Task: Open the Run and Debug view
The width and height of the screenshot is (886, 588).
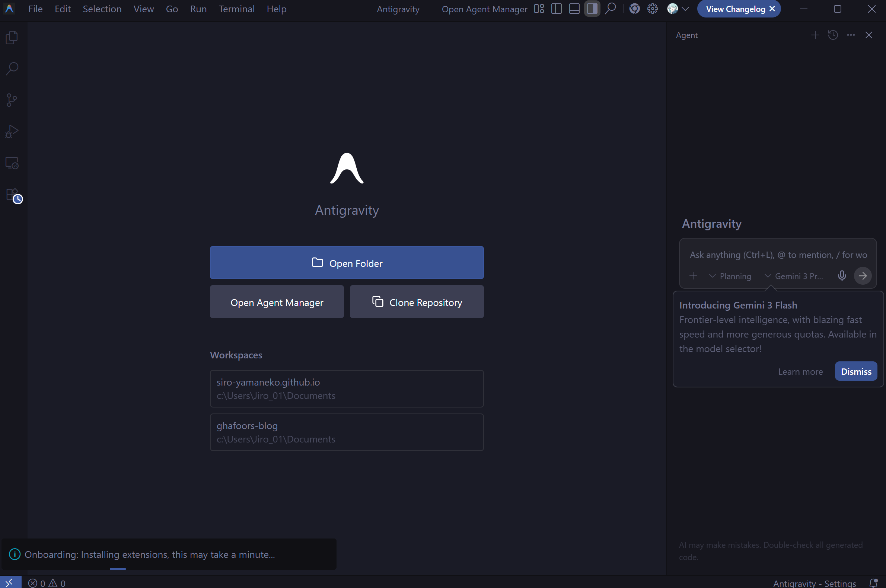Action: (x=12, y=132)
